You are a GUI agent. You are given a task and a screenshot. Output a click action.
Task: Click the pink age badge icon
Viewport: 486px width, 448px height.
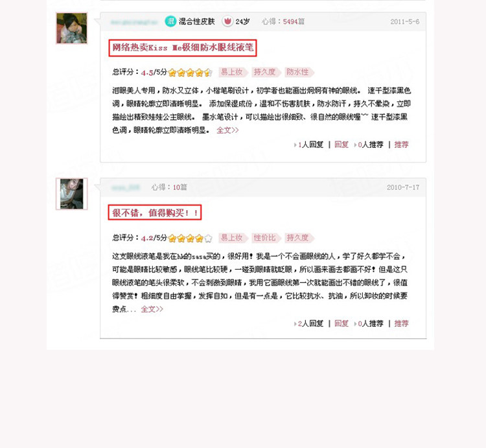[228, 21]
